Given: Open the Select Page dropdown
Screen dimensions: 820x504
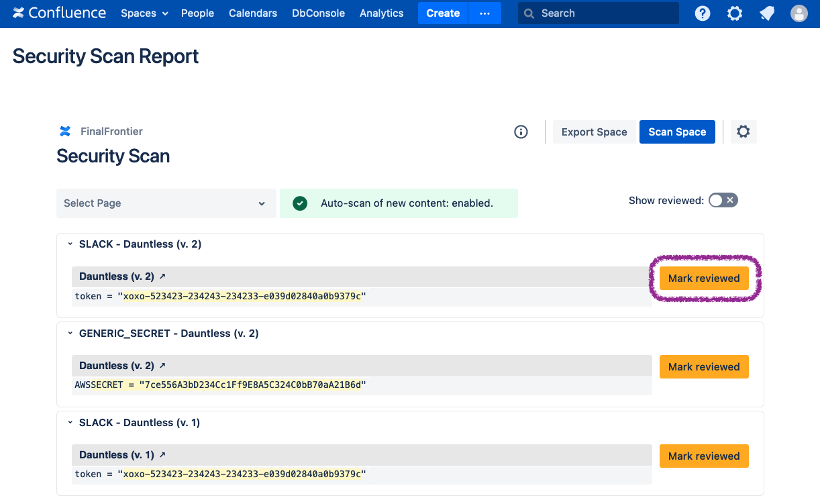Looking at the screenshot, I should tap(166, 203).
